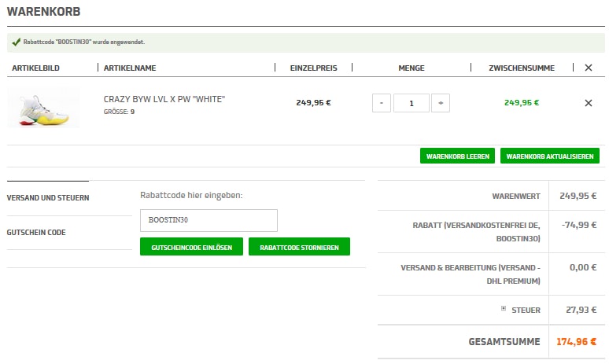This screenshot has height=364, width=609.
Task: Open the sneaker product thumbnail
Action: point(43,108)
